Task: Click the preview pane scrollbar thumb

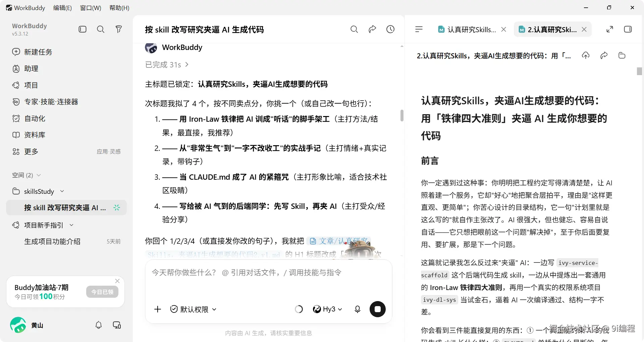Action: [x=640, y=71]
